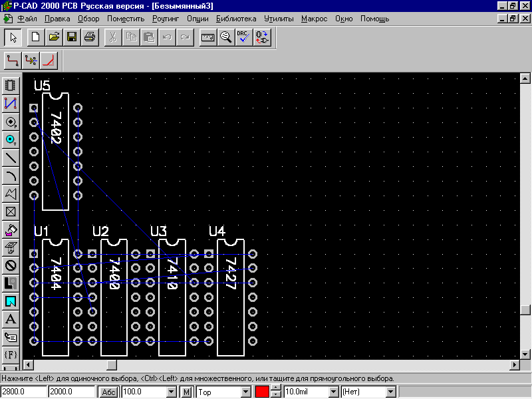Select the Place Text tool

pos(11,319)
